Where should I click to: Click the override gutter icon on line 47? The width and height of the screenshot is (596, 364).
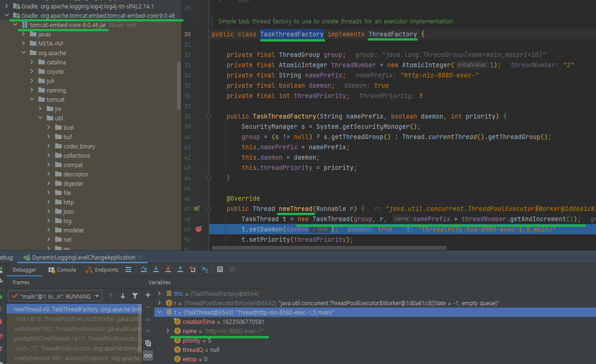pyautogui.click(x=197, y=209)
